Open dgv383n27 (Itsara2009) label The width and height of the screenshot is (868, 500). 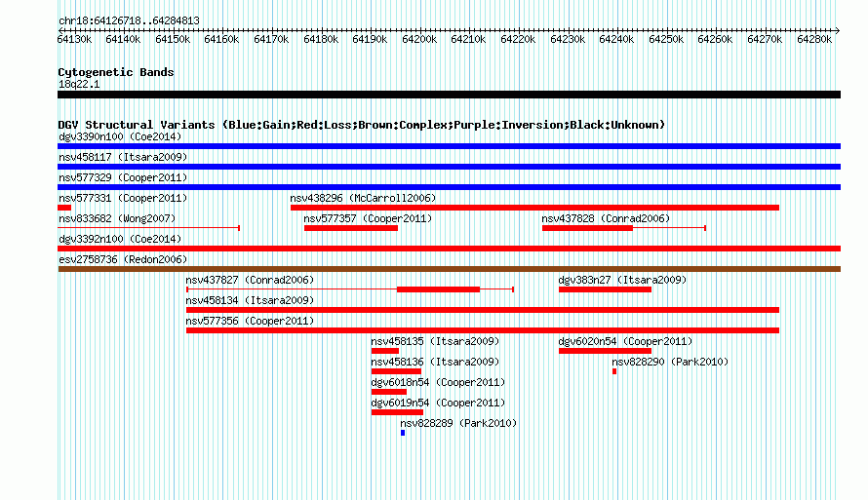[622, 280]
